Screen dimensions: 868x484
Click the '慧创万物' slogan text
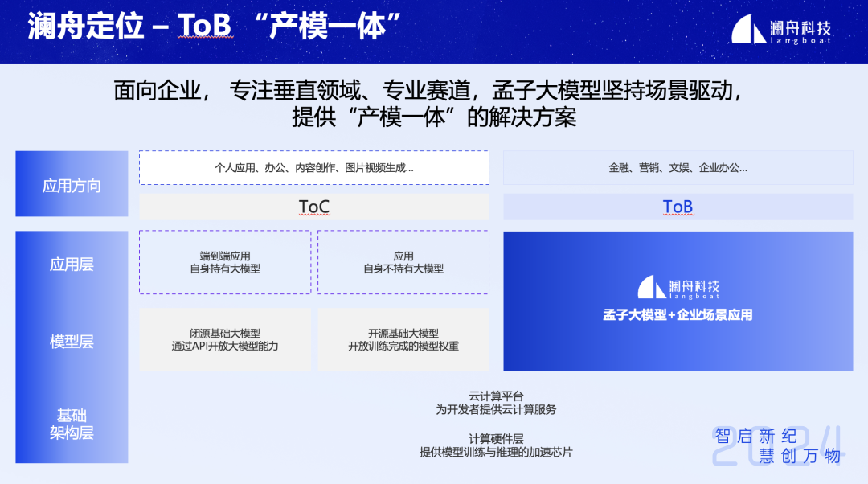coord(800,456)
